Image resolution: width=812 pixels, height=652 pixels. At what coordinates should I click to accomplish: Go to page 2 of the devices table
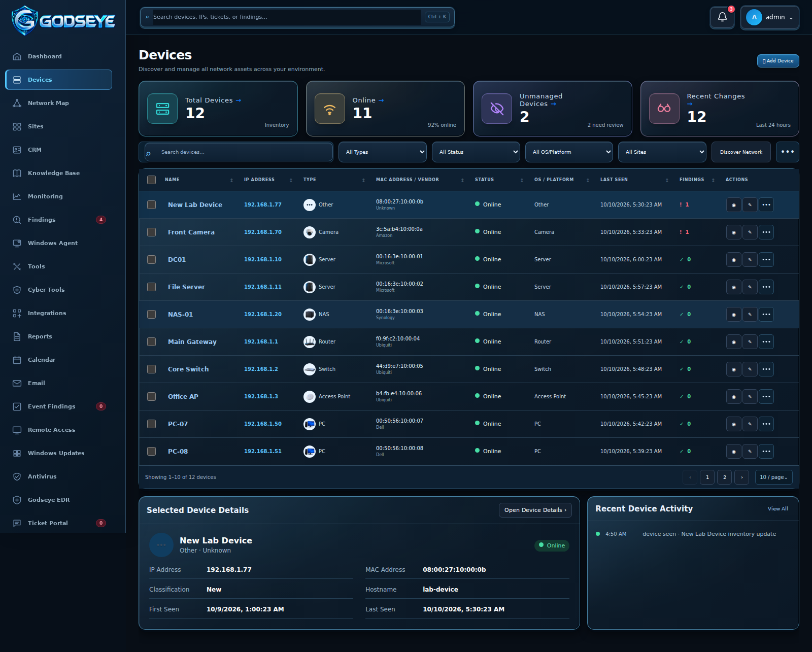click(725, 477)
